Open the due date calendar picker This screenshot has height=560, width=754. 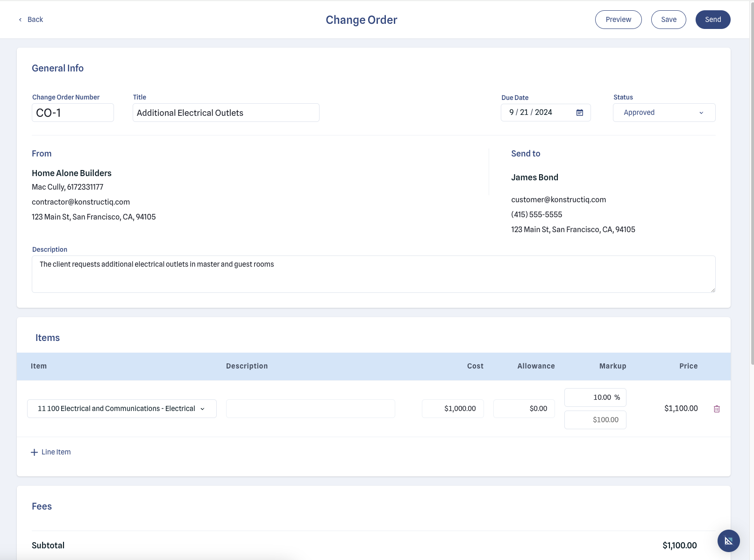(580, 112)
